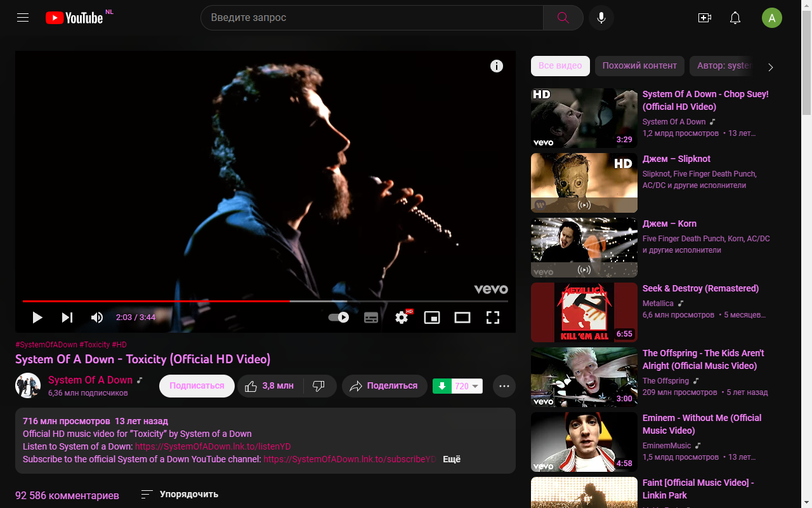Screen dimensions: 812x508
Task: Open Джем – Slipknot mix thumbnail
Action: coord(584,183)
